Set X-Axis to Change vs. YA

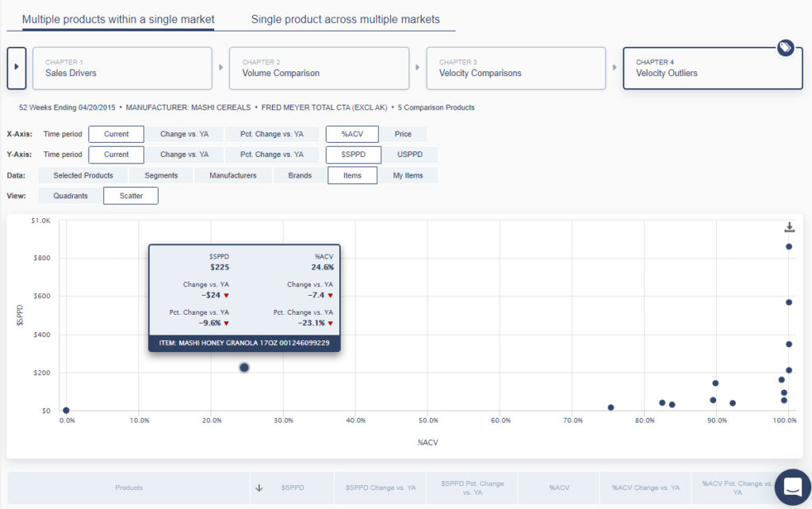(184, 134)
